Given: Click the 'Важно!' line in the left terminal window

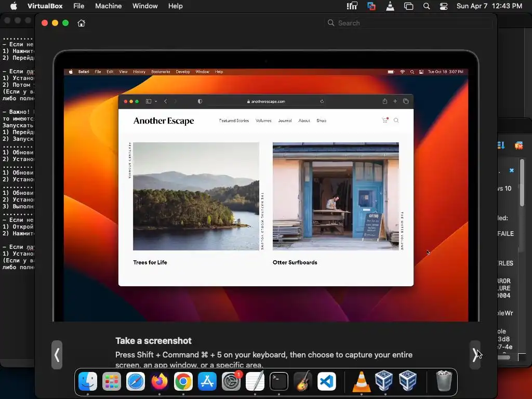Looking at the screenshot, I should [x=18, y=112].
